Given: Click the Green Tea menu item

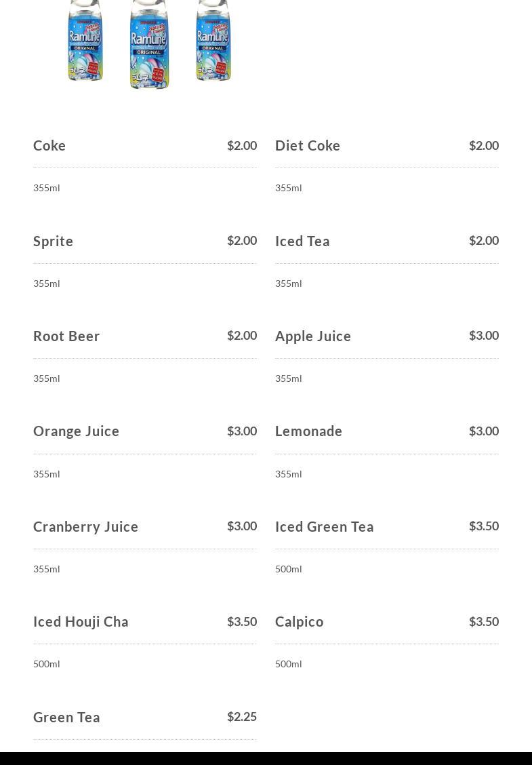Looking at the screenshot, I should 67,718.
